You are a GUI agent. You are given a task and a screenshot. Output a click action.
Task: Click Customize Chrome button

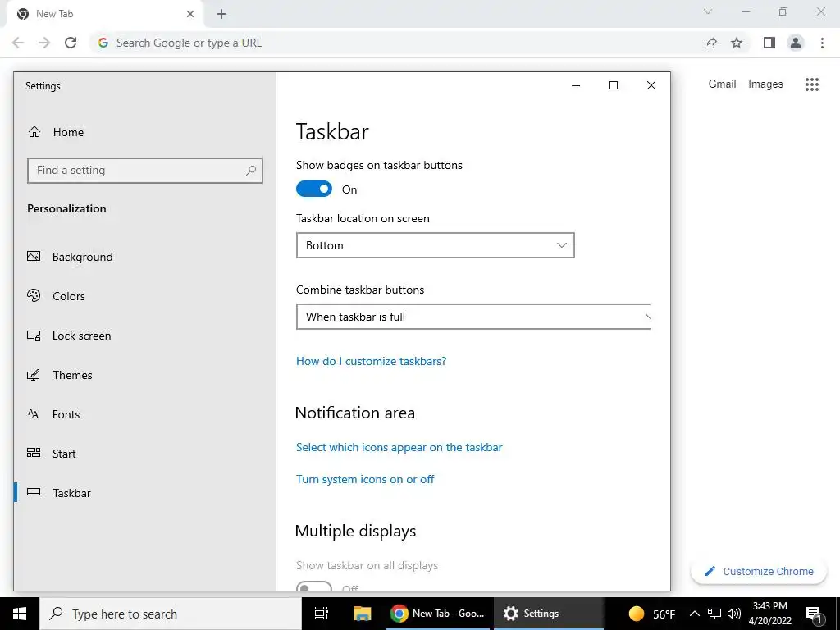tap(759, 571)
